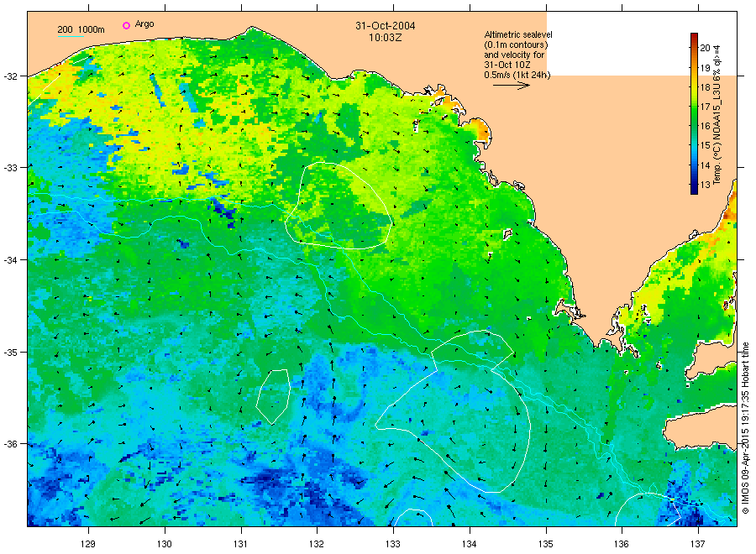This screenshot has height=554, width=756.
Task: Click the '137' longitude axis label
Action: (698, 544)
